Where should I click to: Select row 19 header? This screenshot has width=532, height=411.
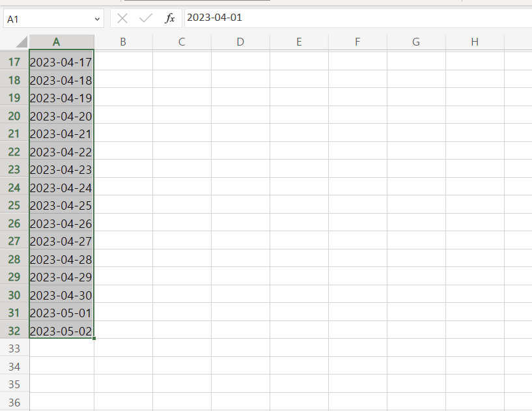point(14,98)
